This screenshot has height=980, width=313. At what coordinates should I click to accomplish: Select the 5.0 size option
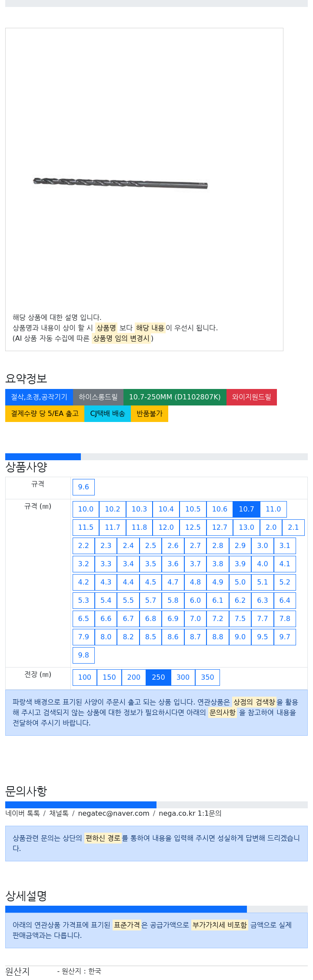[240, 582]
